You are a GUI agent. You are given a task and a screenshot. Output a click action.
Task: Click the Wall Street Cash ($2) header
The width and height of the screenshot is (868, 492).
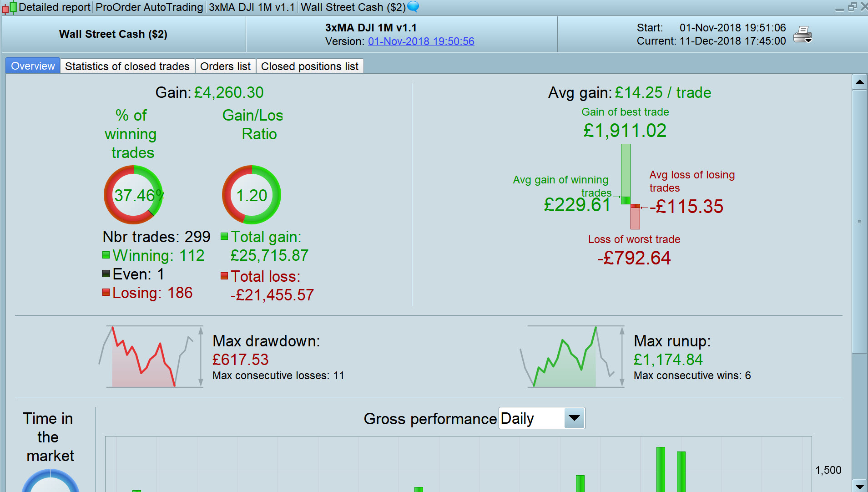click(113, 34)
